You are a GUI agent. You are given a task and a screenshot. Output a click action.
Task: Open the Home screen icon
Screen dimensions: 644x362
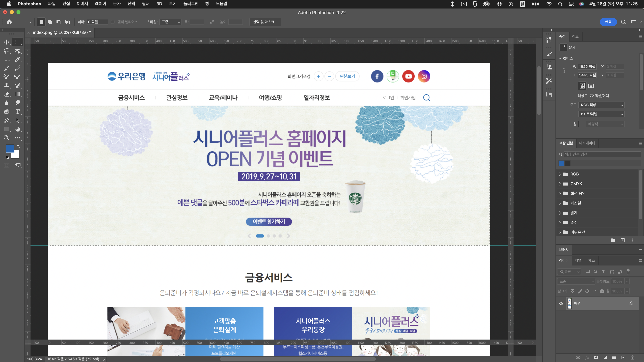pos(10,22)
